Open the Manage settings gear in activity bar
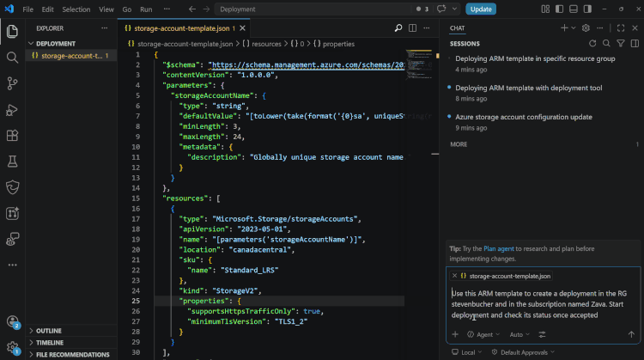Screen dimensions: 644x360 click(12, 348)
